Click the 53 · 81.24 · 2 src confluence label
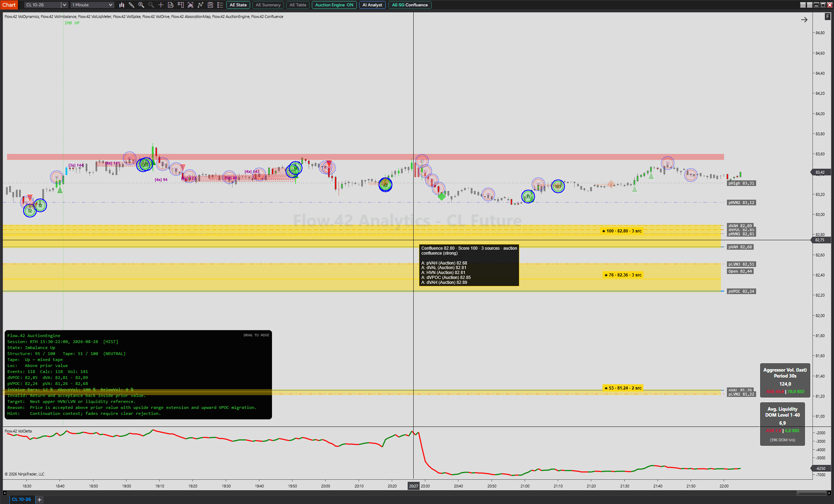 623,388
